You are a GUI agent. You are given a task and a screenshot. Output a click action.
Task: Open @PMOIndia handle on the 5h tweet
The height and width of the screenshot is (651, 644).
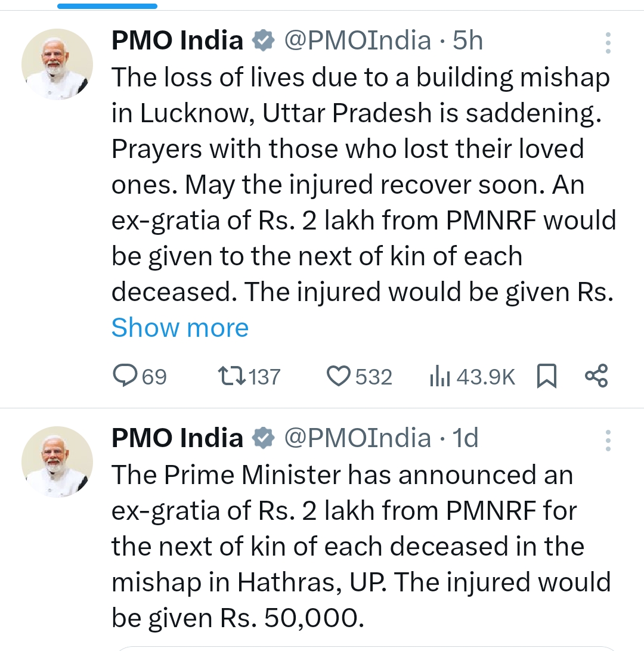[x=357, y=41]
